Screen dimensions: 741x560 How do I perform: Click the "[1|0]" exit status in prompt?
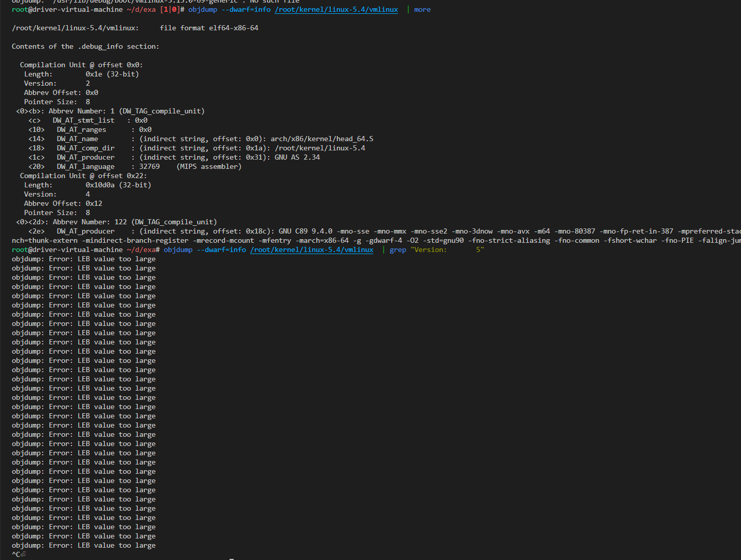(170, 9)
